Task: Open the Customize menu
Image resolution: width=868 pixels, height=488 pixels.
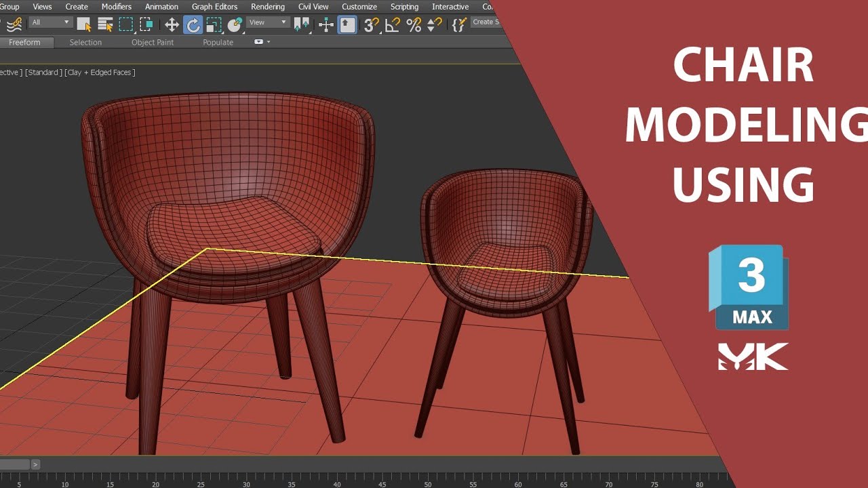Action: pos(359,7)
